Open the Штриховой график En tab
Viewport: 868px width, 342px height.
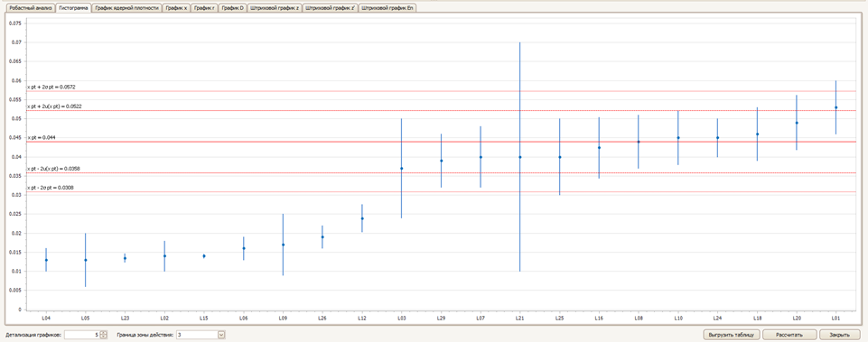click(387, 8)
